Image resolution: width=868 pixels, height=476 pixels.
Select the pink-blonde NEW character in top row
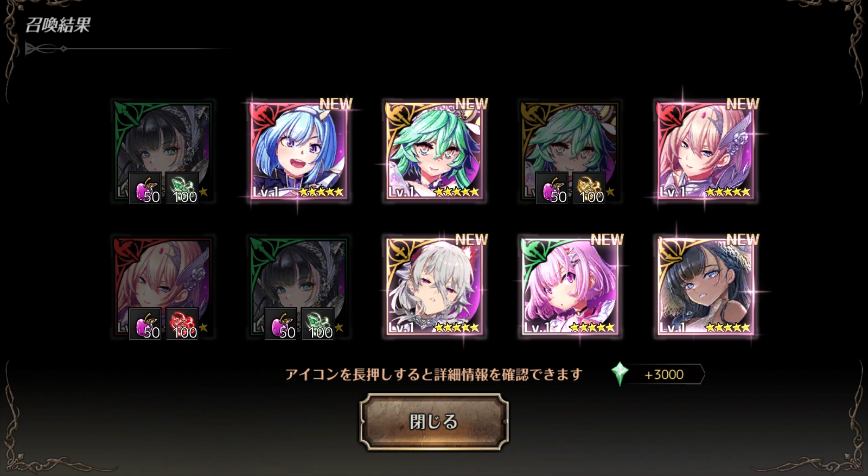(x=706, y=151)
